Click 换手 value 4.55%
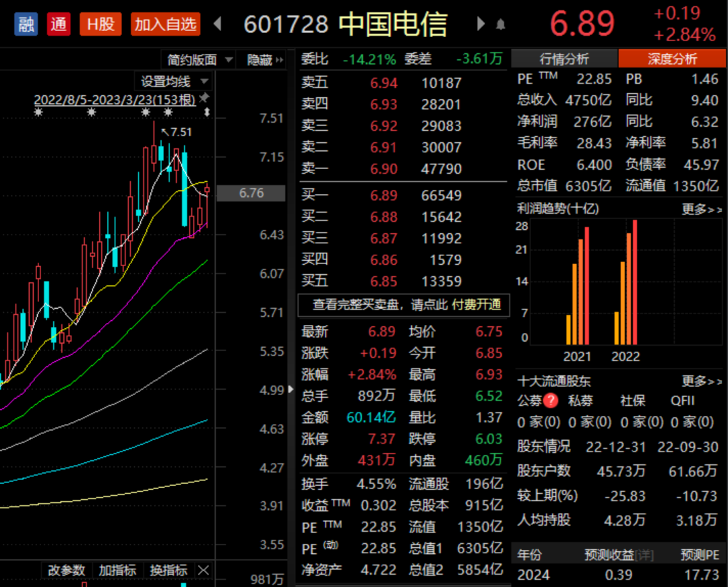 (376, 484)
